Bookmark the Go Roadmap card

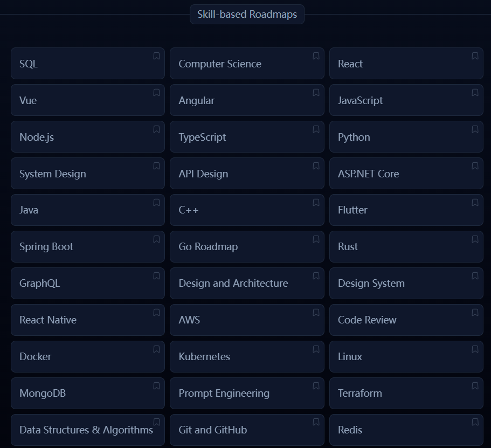pyautogui.click(x=316, y=239)
